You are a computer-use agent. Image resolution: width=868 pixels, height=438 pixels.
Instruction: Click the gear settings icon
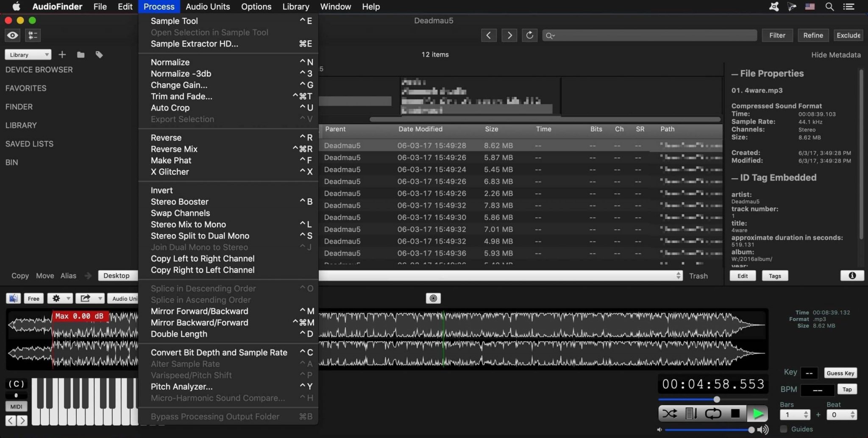(x=56, y=298)
